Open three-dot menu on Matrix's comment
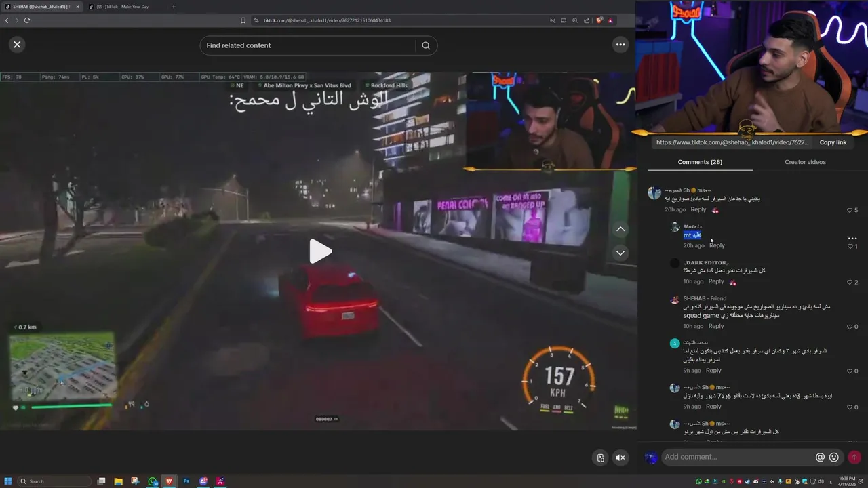The height and width of the screenshot is (488, 868). (852, 239)
